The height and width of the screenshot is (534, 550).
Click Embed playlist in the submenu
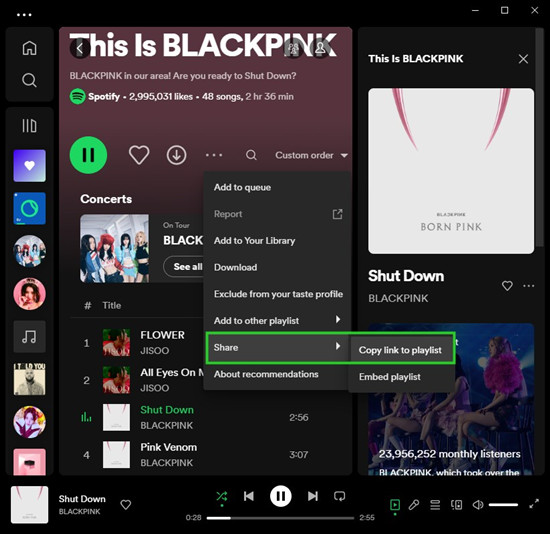point(401,377)
